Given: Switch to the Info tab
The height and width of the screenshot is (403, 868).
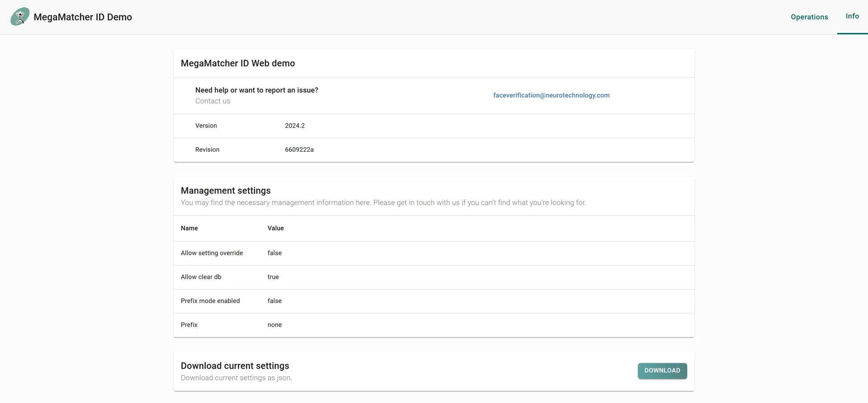Looking at the screenshot, I should click(852, 17).
